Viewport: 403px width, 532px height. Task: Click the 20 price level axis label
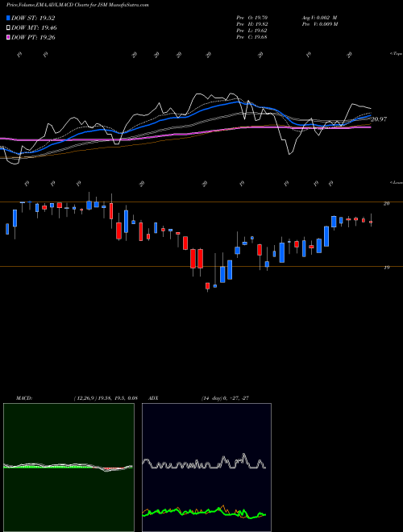point(386,203)
